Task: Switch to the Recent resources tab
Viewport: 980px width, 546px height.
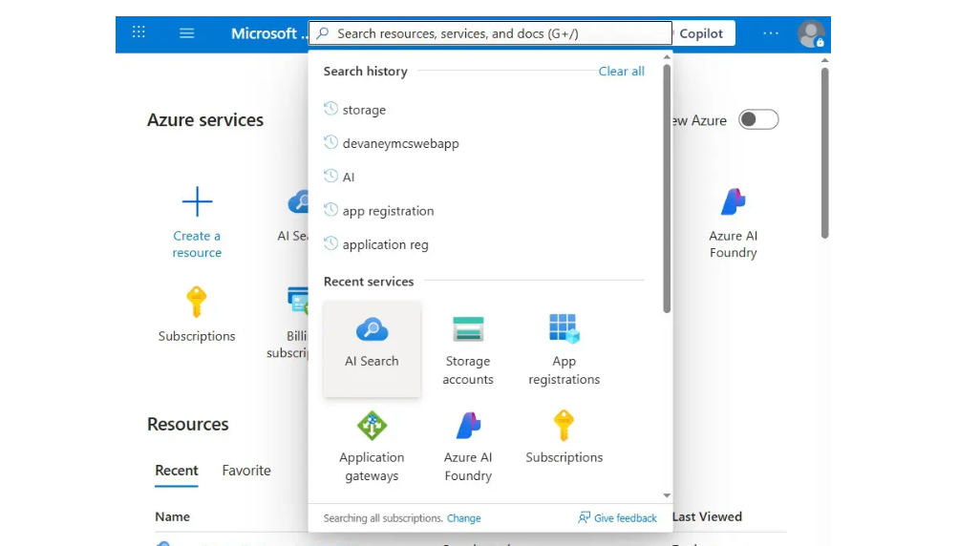Action: pyautogui.click(x=177, y=471)
